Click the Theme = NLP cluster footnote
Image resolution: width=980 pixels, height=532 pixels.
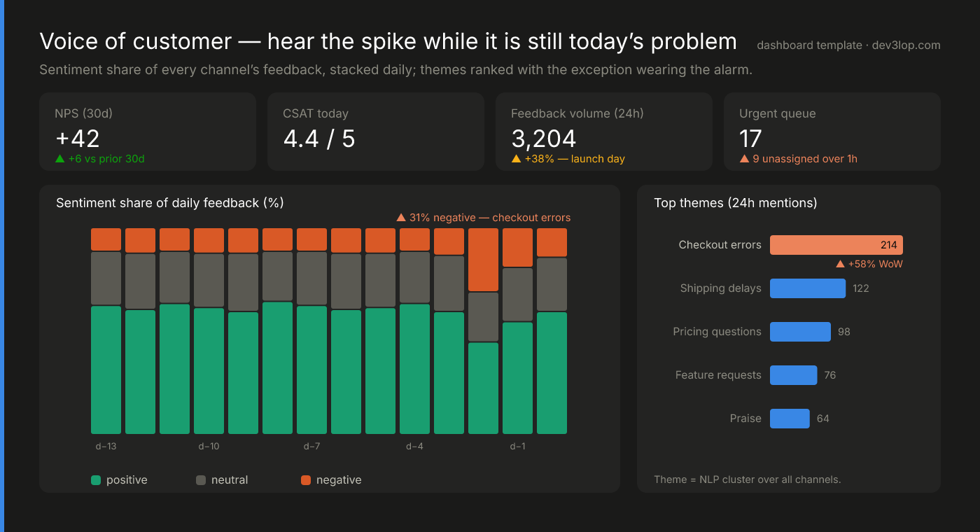coord(748,479)
